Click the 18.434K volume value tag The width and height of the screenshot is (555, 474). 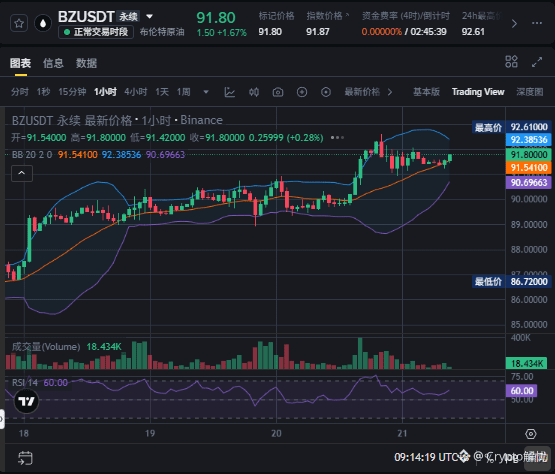[526, 363]
